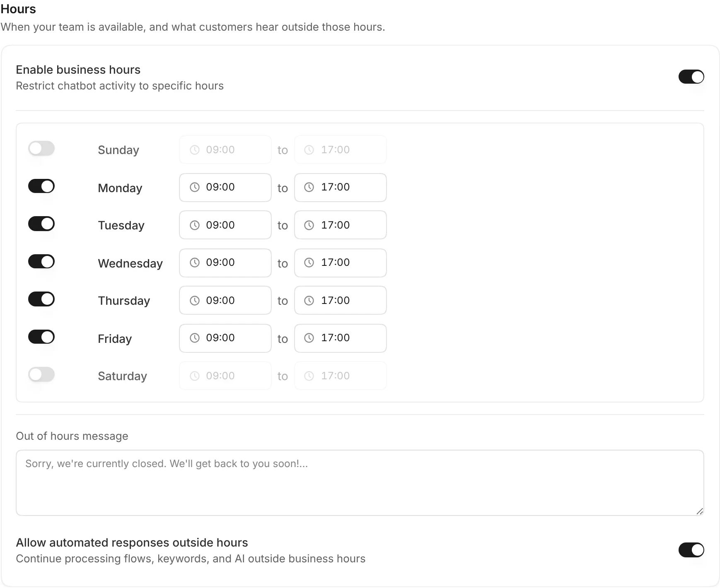
Task: Focus Thursday's end time field
Action: pos(341,300)
